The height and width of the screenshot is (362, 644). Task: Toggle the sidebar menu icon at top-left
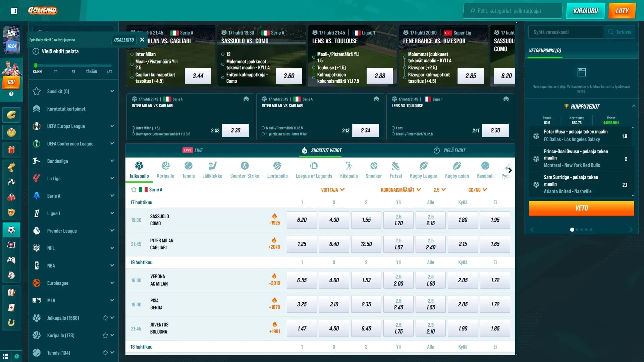coord(14,11)
